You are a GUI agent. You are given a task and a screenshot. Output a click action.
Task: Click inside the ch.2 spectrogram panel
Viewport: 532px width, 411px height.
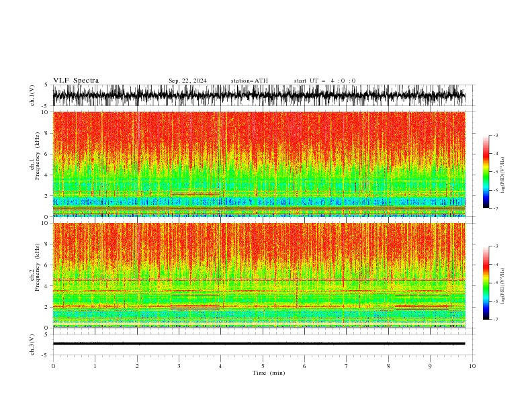click(259, 275)
